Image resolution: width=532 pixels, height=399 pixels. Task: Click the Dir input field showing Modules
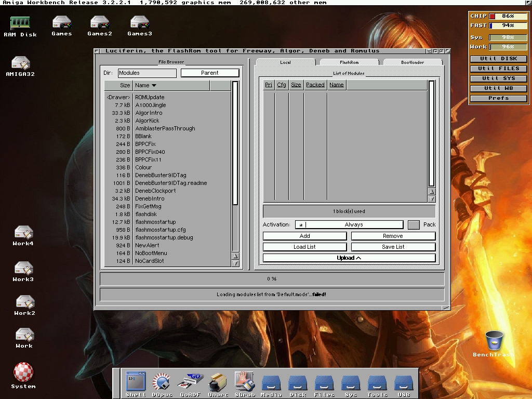point(147,73)
